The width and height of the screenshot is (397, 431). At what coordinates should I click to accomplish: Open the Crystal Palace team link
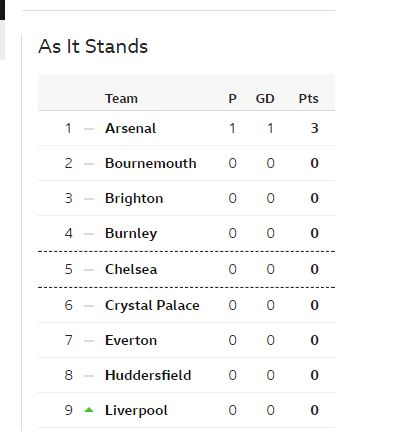152,305
